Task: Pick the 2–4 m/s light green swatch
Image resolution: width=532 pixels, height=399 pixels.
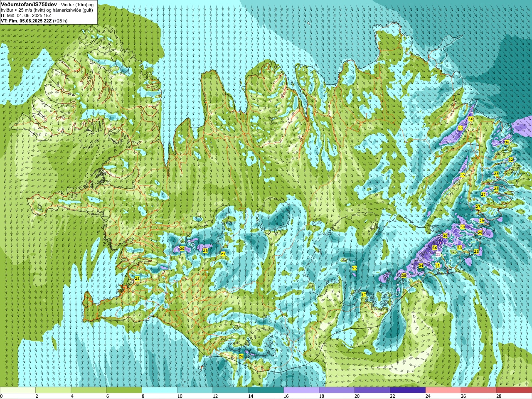Action: [x=53, y=390]
